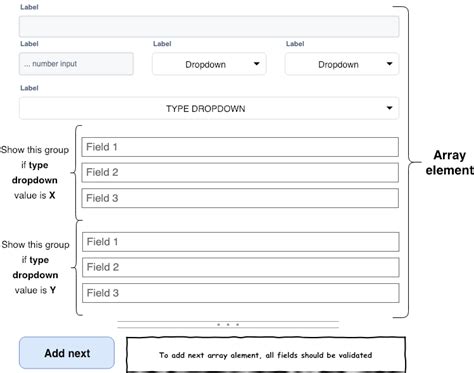Select Field 3 in group Y
This screenshot has height=373, width=474.
[x=241, y=293]
